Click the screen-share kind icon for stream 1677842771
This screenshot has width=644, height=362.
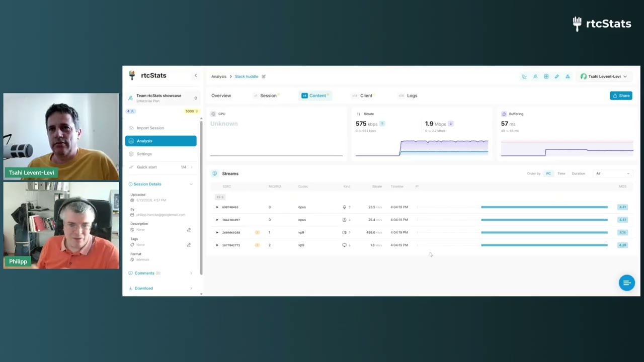(345, 245)
